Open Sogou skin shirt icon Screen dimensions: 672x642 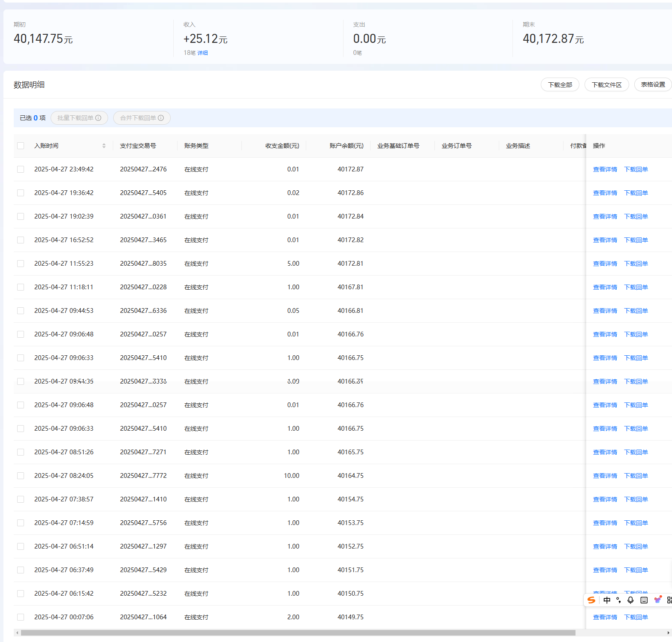click(657, 600)
